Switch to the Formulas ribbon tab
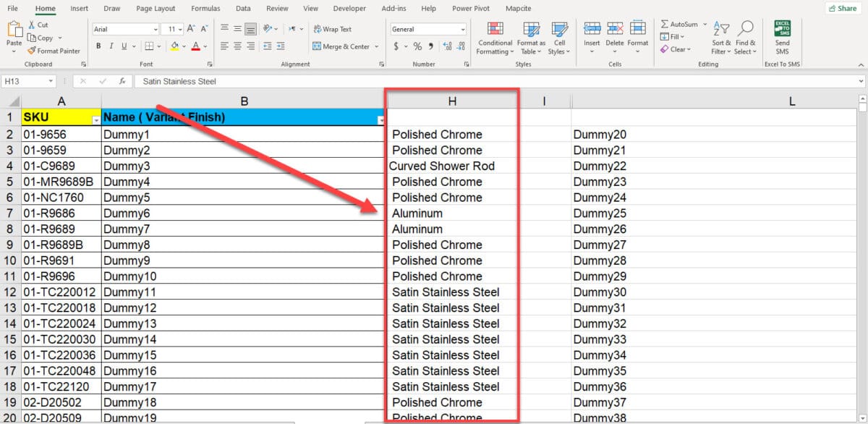 pos(205,8)
